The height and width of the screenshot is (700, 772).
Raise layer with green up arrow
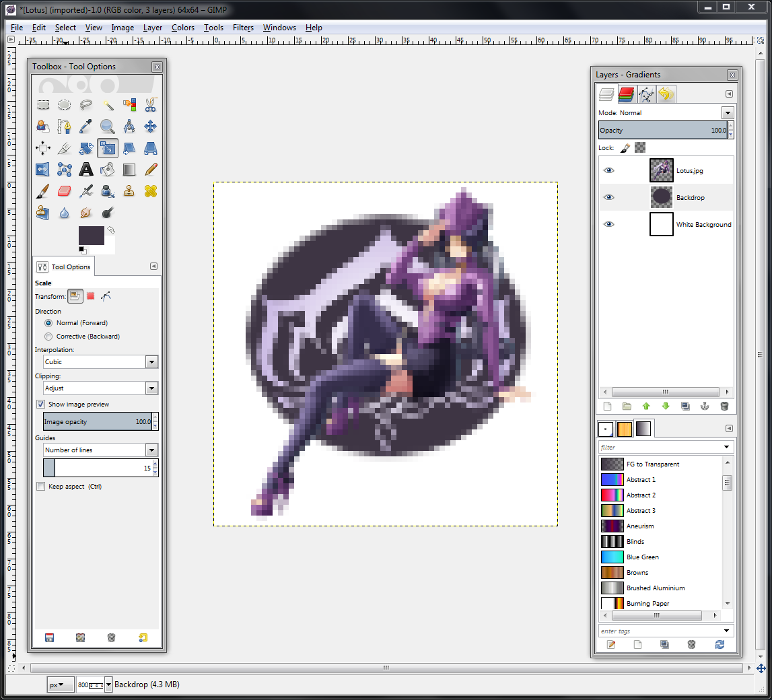click(x=646, y=406)
